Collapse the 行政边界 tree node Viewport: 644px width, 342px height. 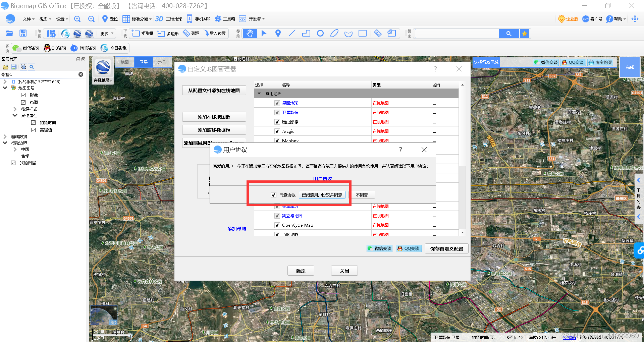coord(5,143)
